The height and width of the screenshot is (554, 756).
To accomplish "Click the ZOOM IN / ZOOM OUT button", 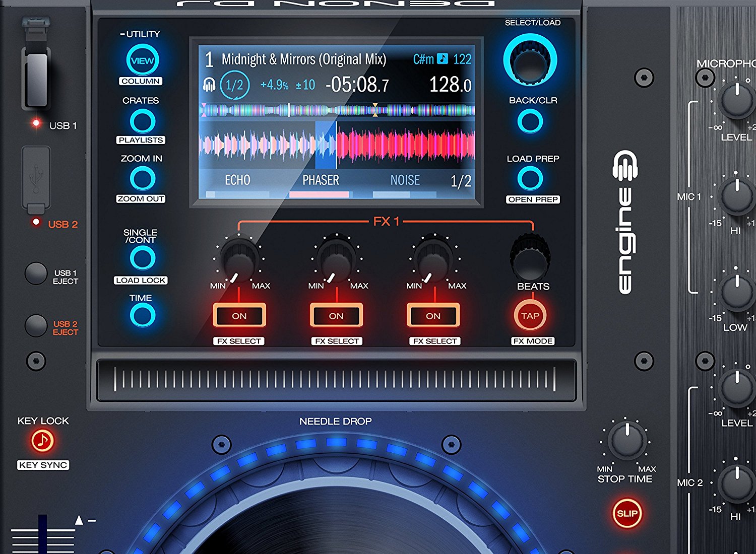I will pyautogui.click(x=143, y=179).
